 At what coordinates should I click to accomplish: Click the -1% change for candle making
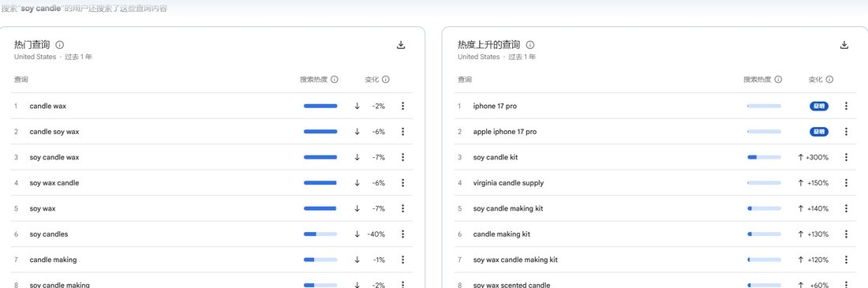tap(379, 260)
